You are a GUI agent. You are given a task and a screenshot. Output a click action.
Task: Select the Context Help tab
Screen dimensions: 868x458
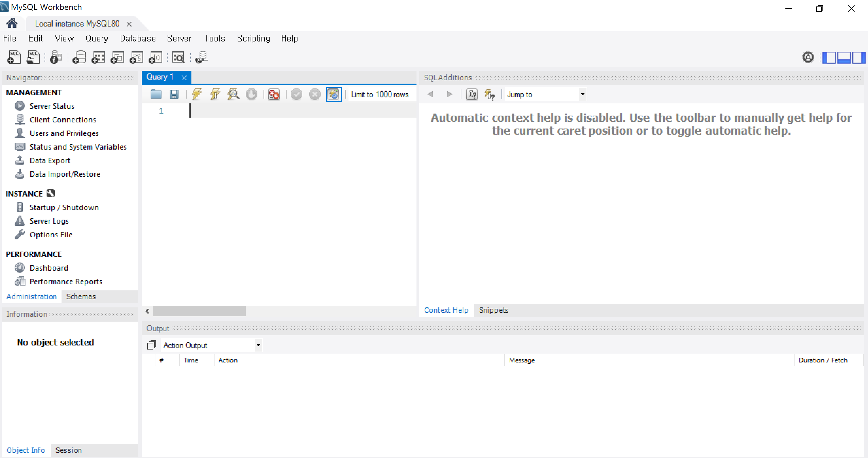click(446, 310)
